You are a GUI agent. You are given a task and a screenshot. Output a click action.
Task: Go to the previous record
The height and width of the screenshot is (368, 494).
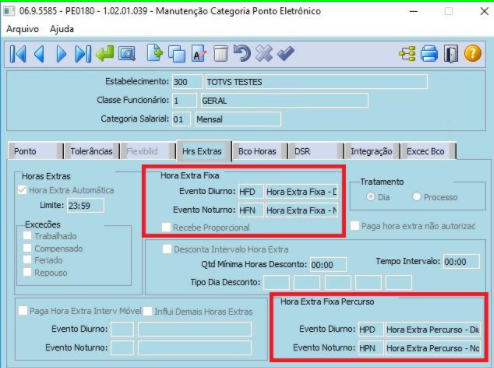pos(40,54)
